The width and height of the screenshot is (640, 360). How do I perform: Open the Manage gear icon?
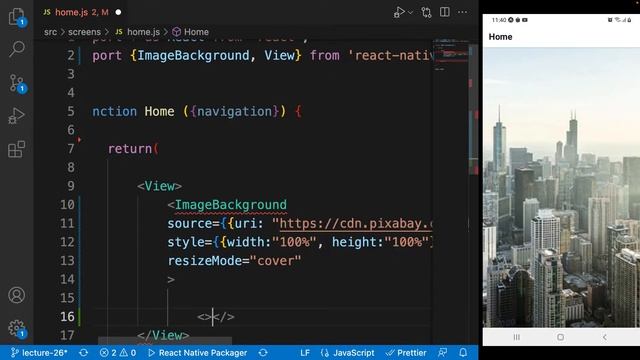[16, 328]
